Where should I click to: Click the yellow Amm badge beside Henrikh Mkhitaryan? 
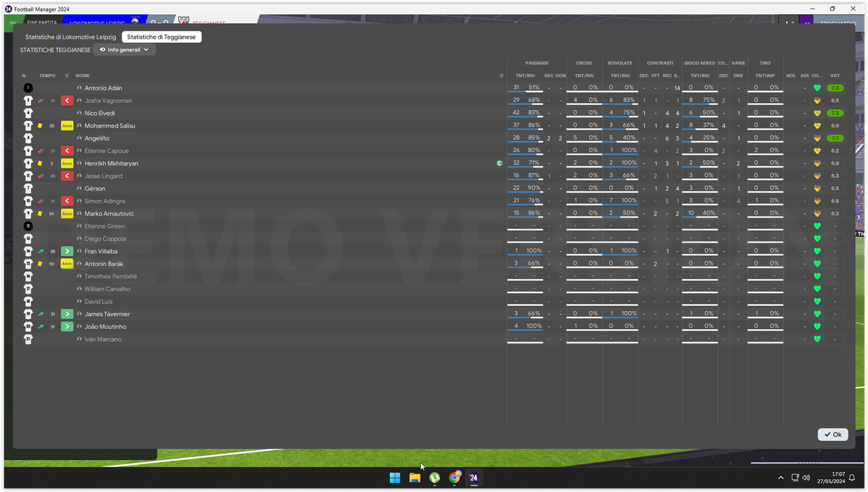[67, 164]
